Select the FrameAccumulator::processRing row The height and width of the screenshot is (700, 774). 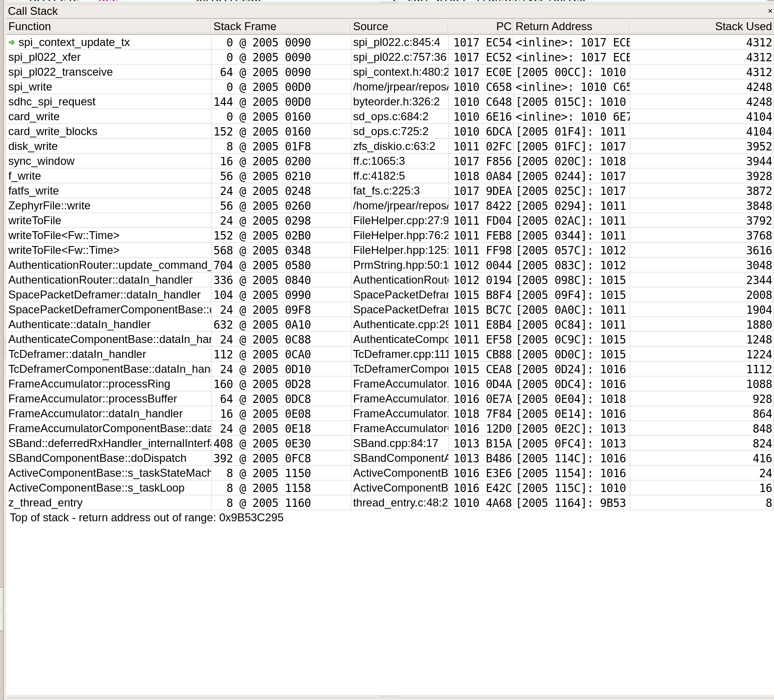[x=89, y=384]
